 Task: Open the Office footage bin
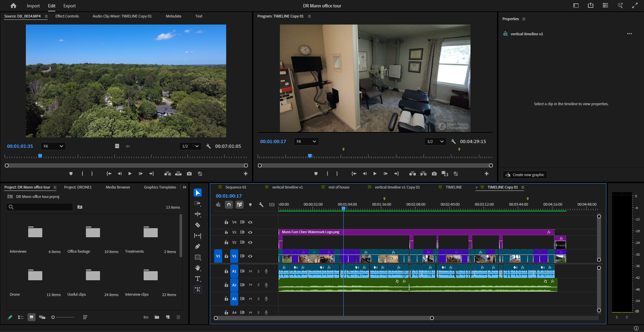pos(93,232)
